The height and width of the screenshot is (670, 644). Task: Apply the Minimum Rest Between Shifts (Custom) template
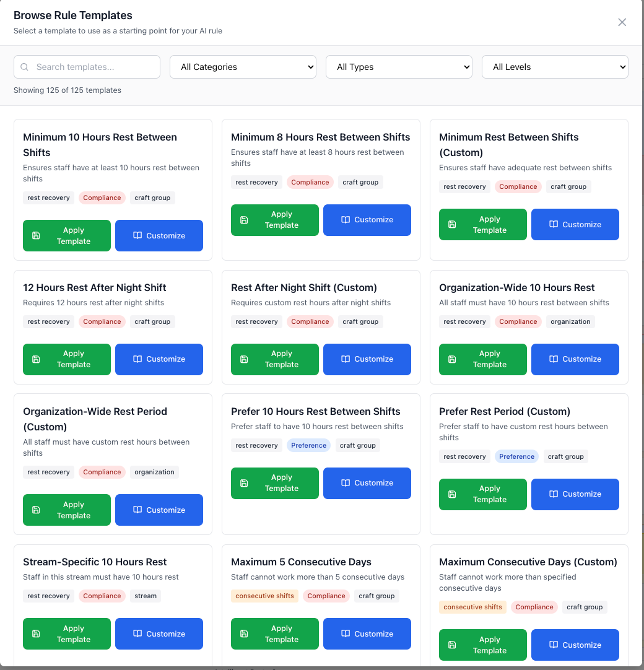tap(483, 224)
